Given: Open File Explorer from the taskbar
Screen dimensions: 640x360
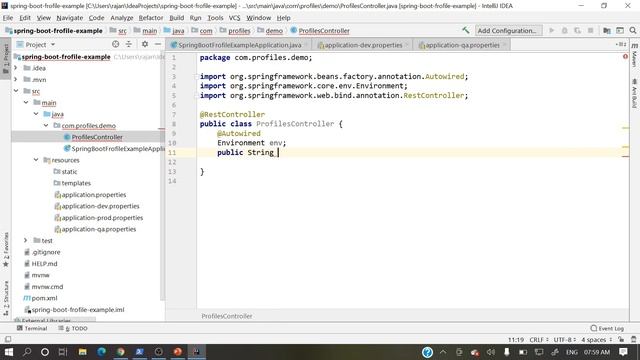Looking at the screenshot, I should click(82, 352).
